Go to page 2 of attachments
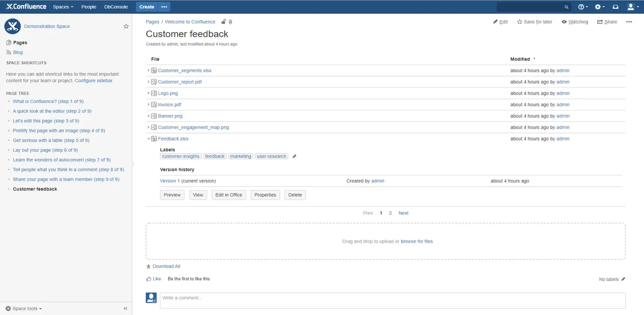This screenshot has width=644, height=315. [x=390, y=213]
